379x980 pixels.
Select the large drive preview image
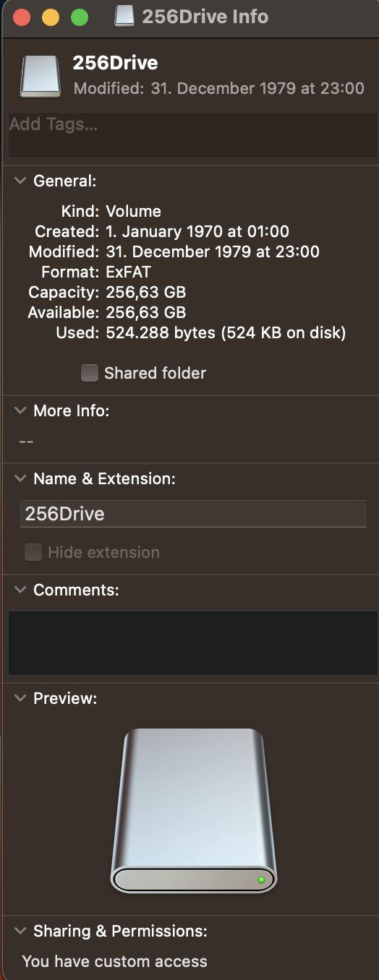193,811
